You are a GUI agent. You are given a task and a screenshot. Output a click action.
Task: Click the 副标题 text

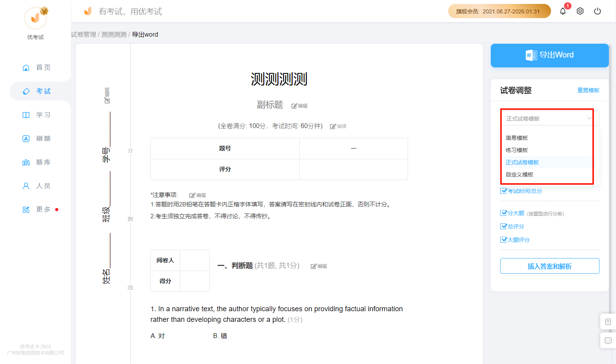click(270, 105)
